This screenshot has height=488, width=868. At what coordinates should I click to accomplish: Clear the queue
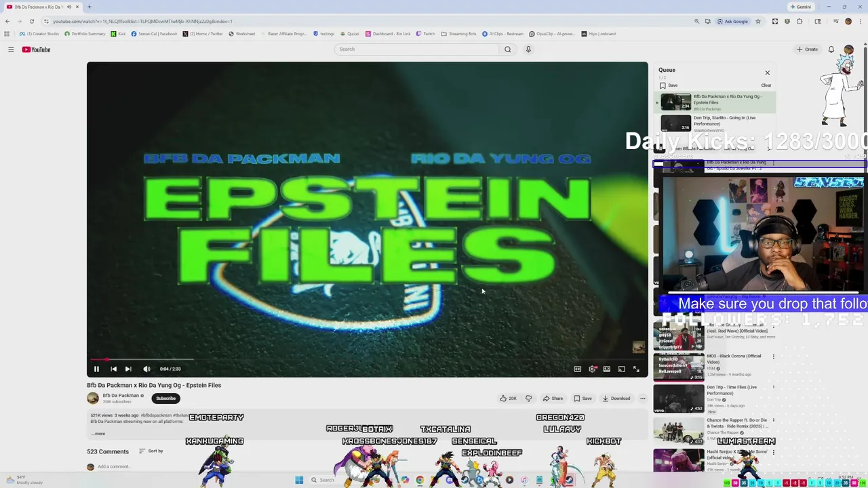766,85
